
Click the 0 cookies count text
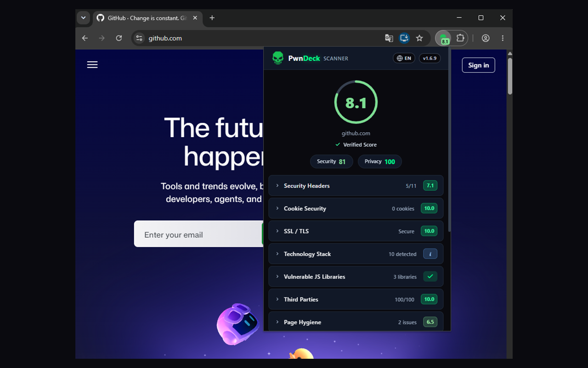pos(403,209)
